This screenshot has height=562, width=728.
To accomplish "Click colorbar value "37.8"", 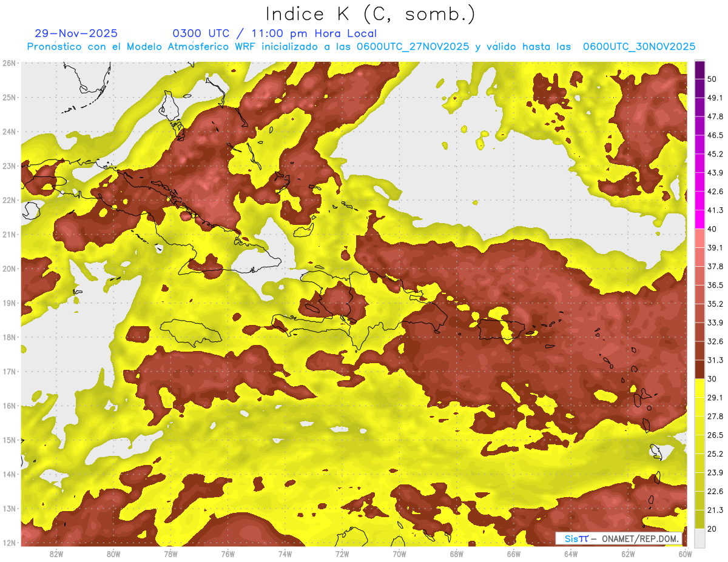I will (715, 266).
